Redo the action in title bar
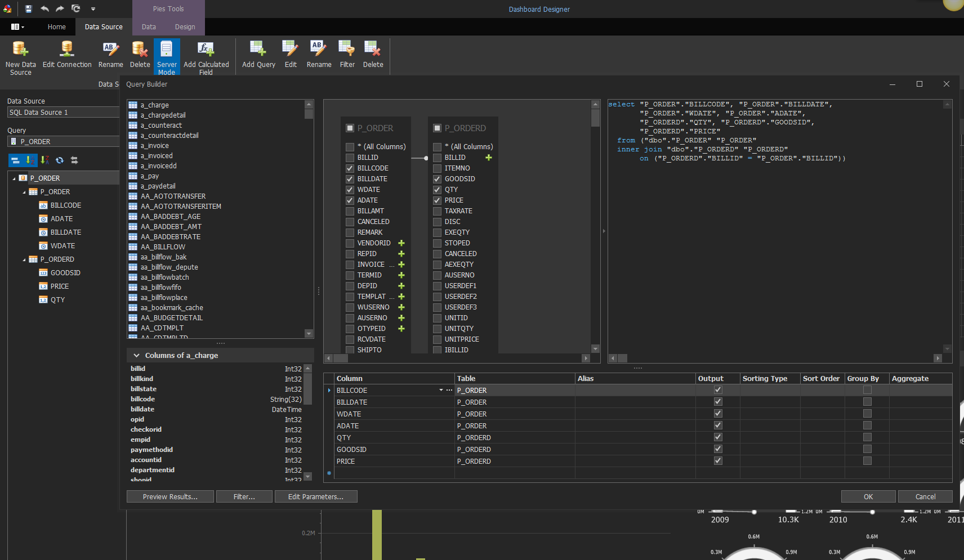The width and height of the screenshot is (964, 560). pos(60,9)
